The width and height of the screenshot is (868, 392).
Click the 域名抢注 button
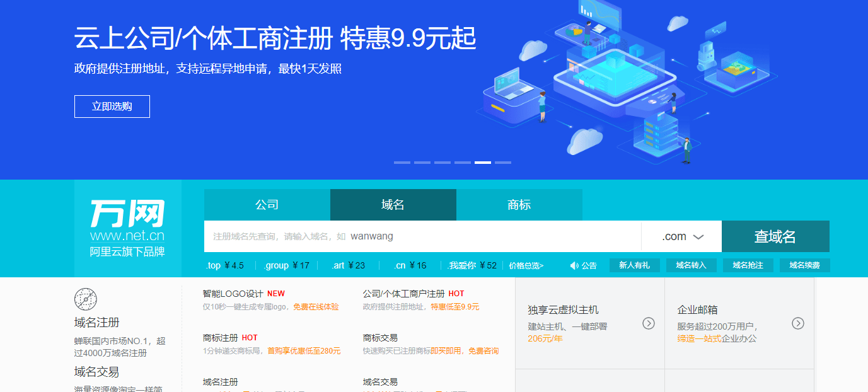tap(748, 265)
